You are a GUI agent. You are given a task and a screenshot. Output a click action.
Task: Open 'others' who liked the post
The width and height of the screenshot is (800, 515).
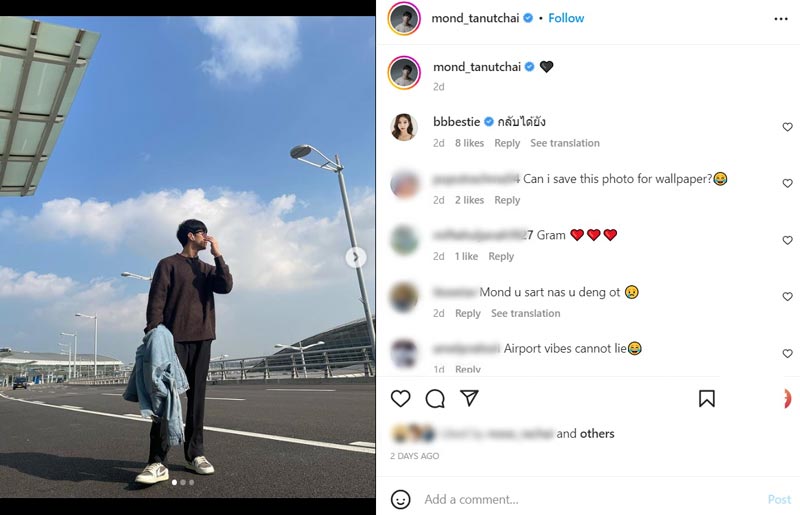coord(597,434)
